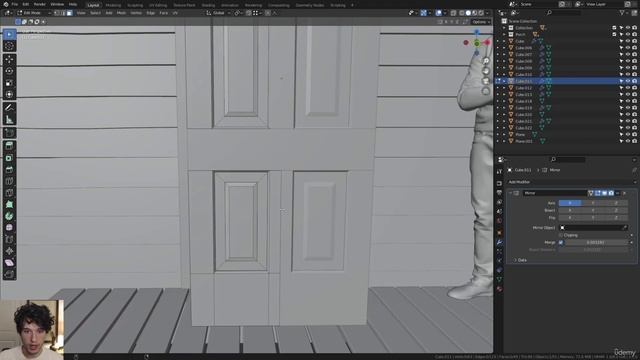Toggle Bisect Y button
The image size is (640, 360).
[x=593, y=210]
